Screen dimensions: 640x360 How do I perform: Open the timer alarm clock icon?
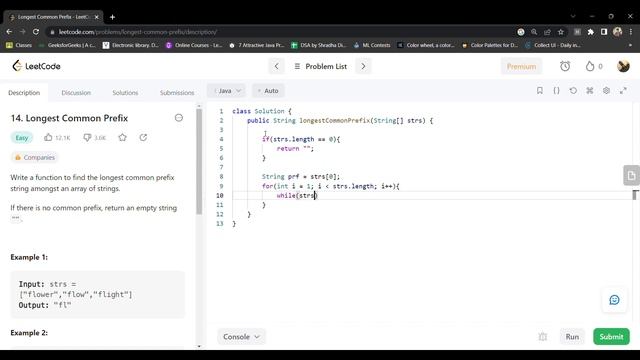click(565, 66)
